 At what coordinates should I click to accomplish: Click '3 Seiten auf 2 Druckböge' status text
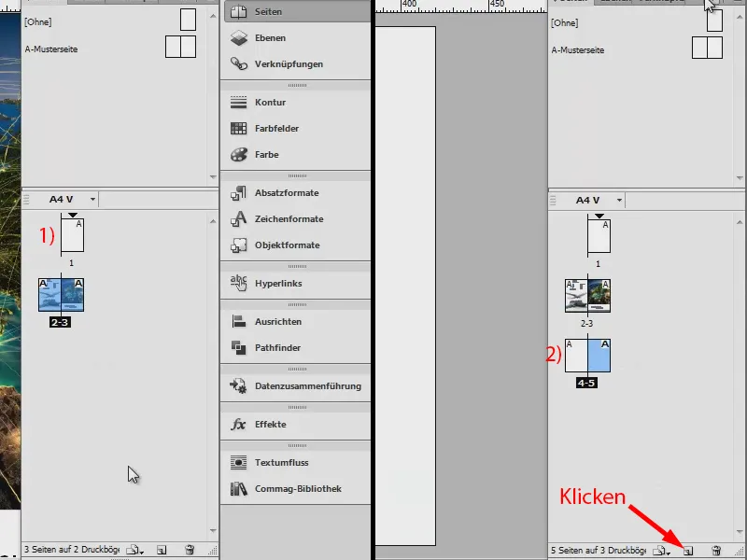click(x=72, y=550)
